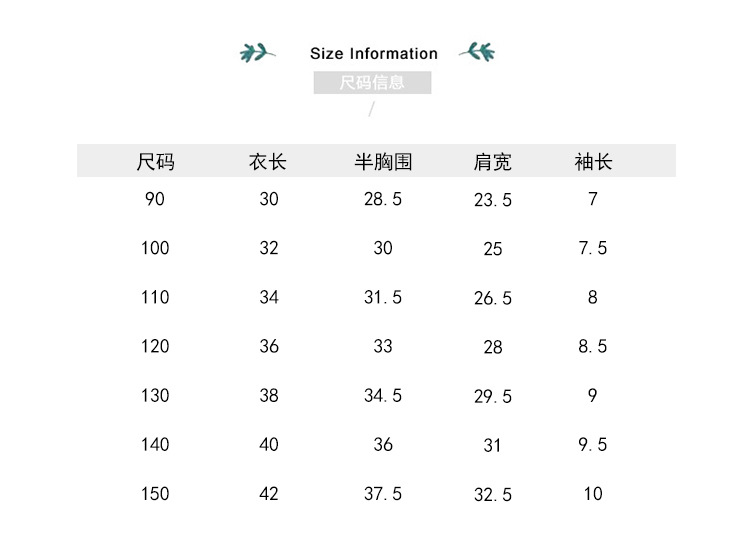Click the 肩宽 column header
This screenshot has height=540, width=750.
coord(492,161)
